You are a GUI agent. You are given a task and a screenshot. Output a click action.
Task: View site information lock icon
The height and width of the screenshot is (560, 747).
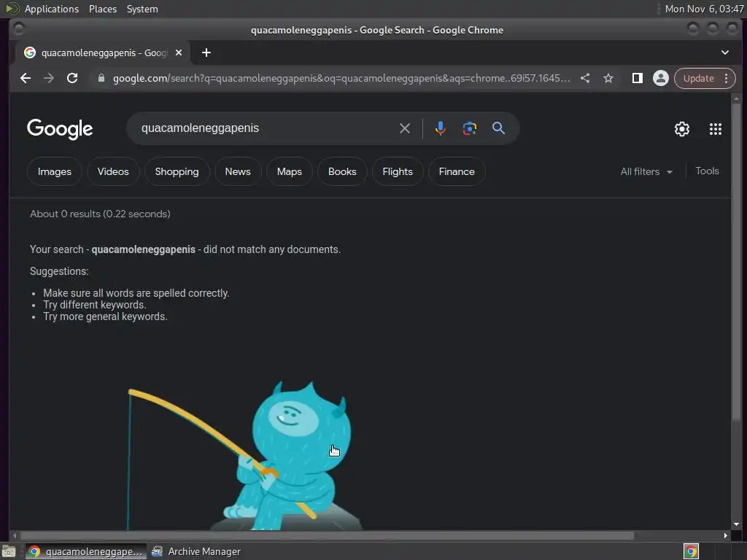pyautogui.click(x=101, y=78)
